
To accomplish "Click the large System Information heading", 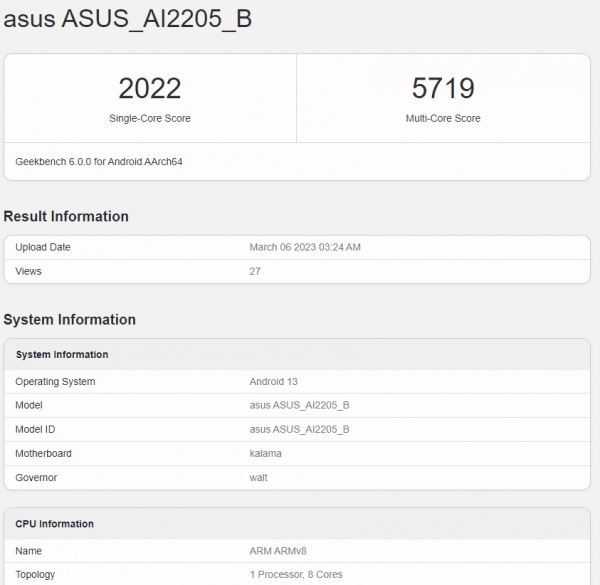I will pyautogui.click(x=69, y=320).
